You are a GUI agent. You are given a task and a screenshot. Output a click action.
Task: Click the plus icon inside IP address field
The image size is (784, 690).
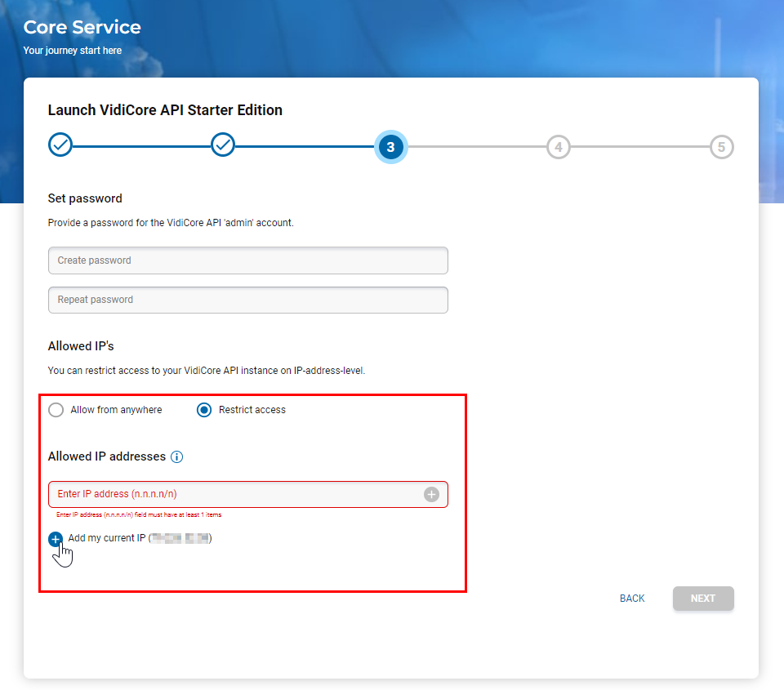(431, 494)
